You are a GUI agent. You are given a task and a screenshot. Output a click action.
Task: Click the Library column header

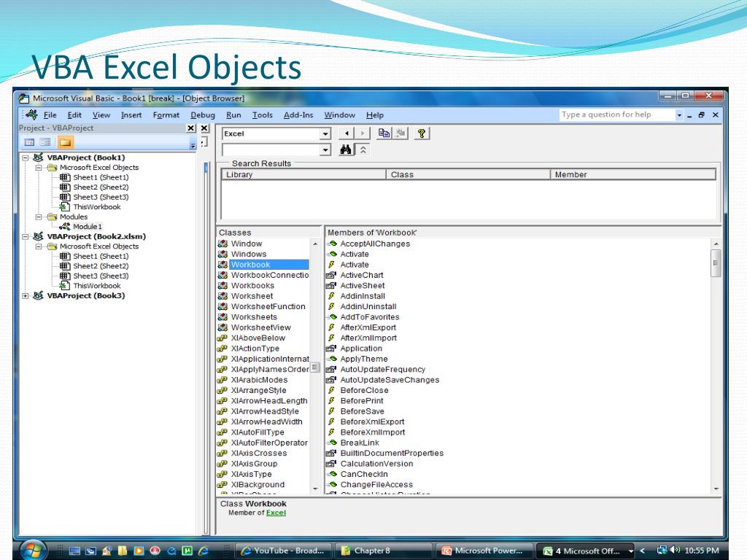[x=304, y=175]
